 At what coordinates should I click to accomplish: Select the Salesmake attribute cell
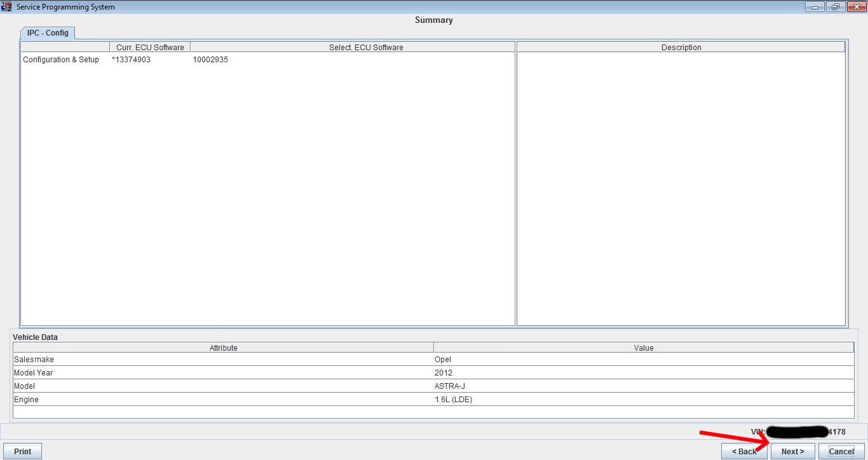click(x=224, y=360)
